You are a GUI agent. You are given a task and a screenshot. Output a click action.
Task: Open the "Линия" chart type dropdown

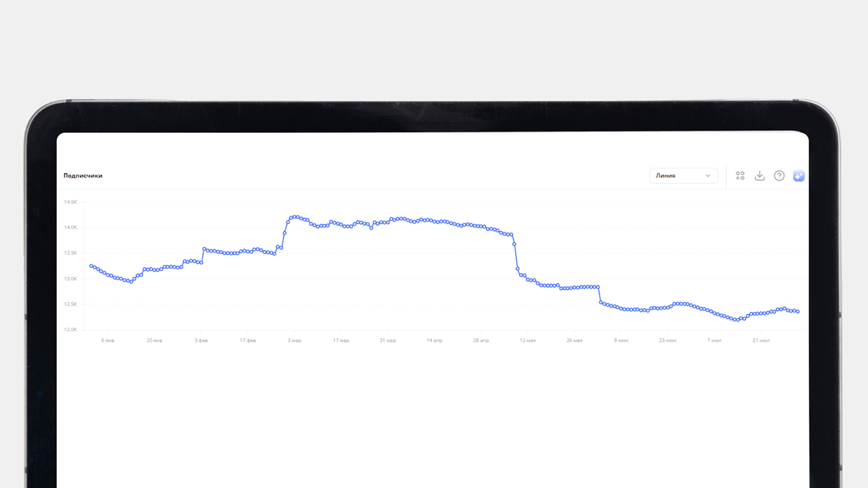683,175
